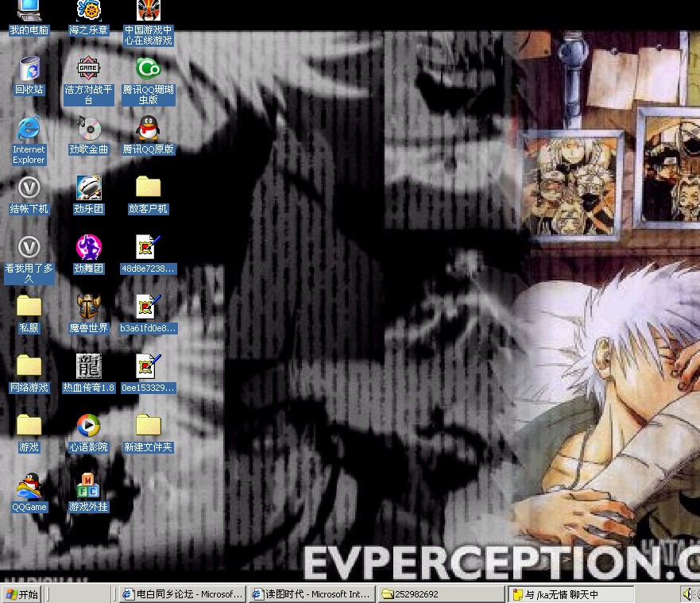The image size is (700, 603).
Task: Launch the Internet Explorer desktop icon
Action: coord(29,129)
